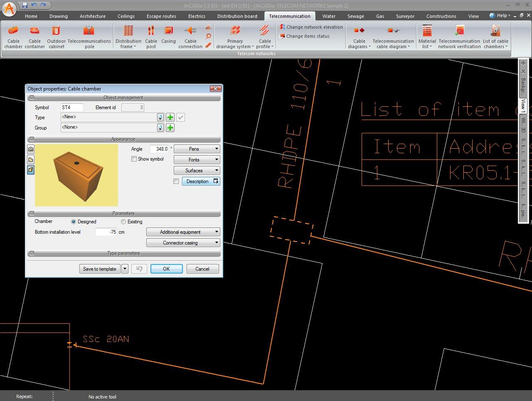The width and height of the screenshot is (532, 401).
Task: Open the Pens dropdown
Action: [197, 149]
